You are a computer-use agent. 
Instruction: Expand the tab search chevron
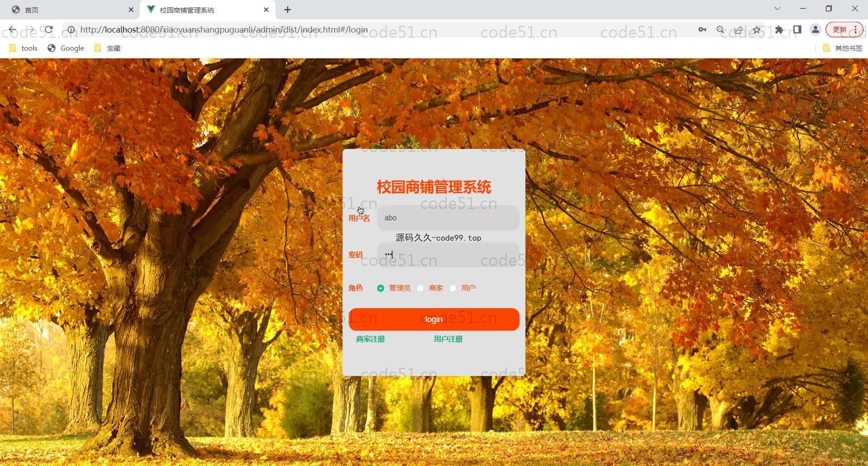[x=777, y=9]
